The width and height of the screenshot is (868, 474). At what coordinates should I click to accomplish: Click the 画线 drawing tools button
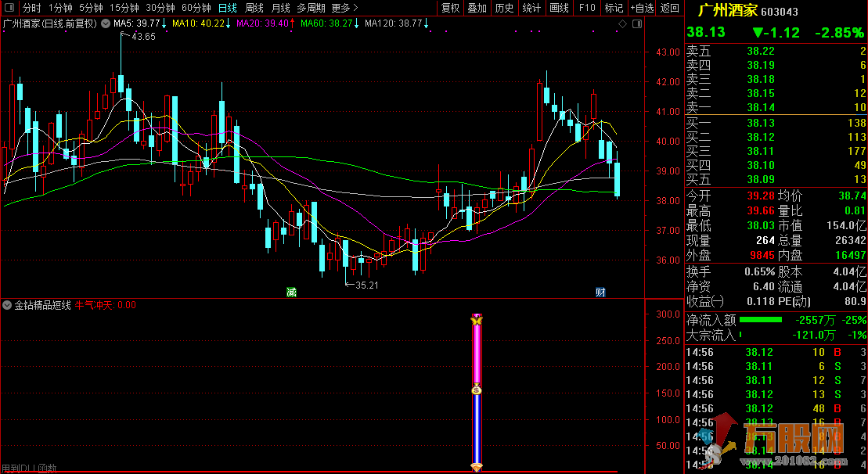[x=560, y=8]
